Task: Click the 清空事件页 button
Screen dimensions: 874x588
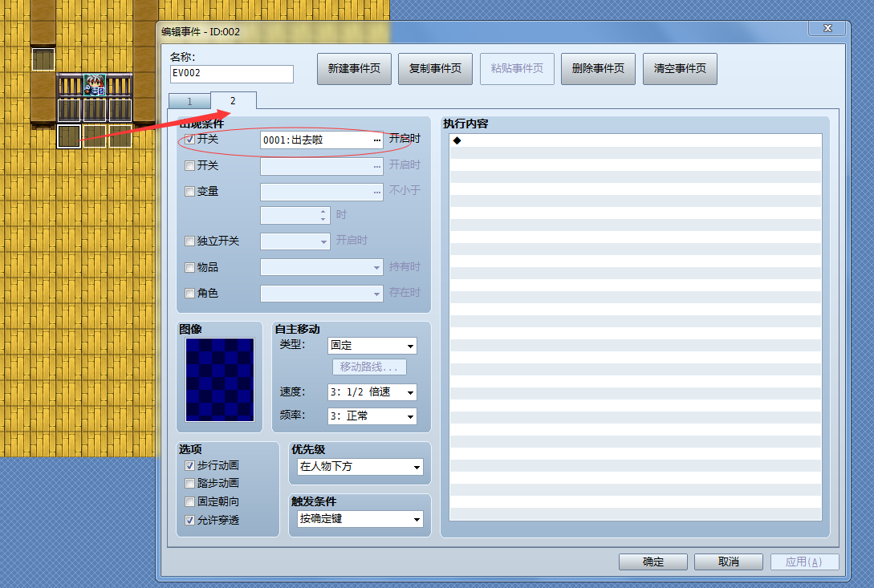Action: (680, 68)
